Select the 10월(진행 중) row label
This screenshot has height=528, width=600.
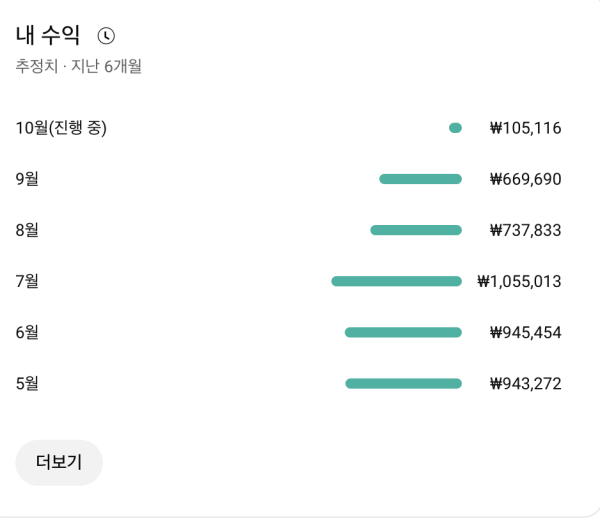(61, 128)
